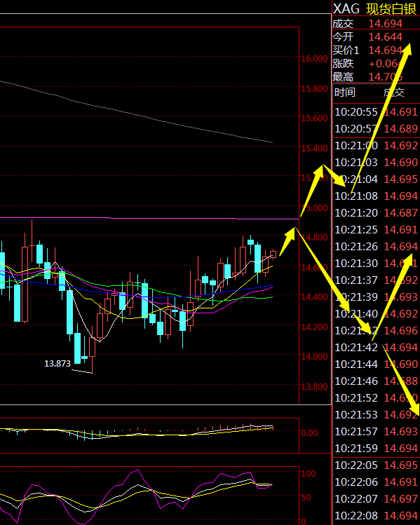Select the 10:21:25 tick row
420x525 pixels.
pos(376,230)
